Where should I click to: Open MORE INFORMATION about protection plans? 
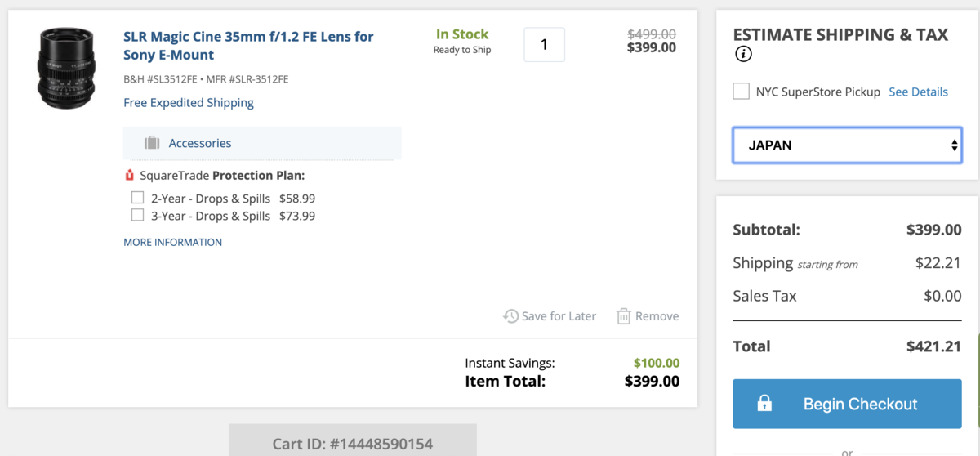coord(172,242)
